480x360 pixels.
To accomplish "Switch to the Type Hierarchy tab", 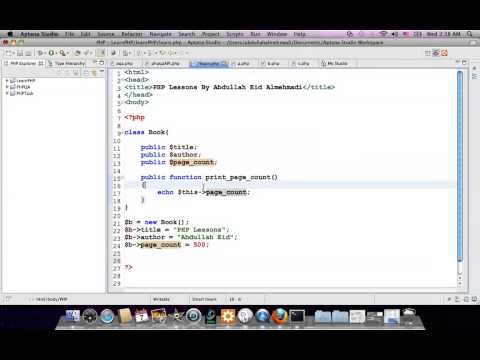I will (67, 63).
